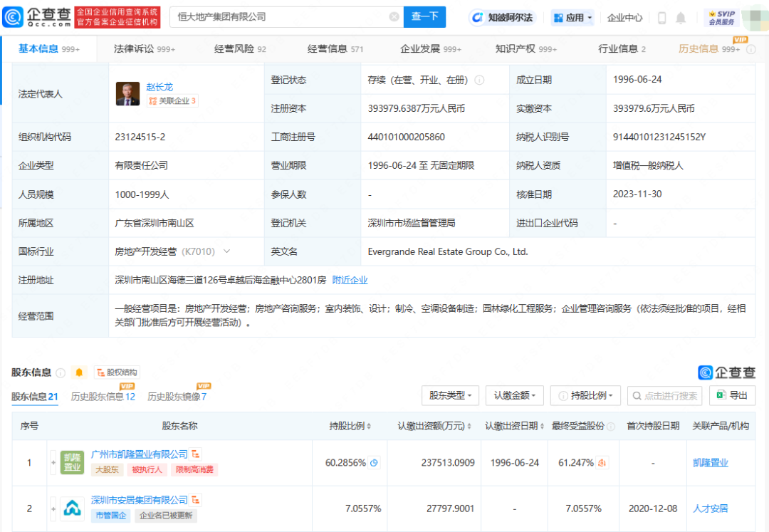Screen dimensions: 769x532
Task: Open user avatar in header
Action: point(755,18)
